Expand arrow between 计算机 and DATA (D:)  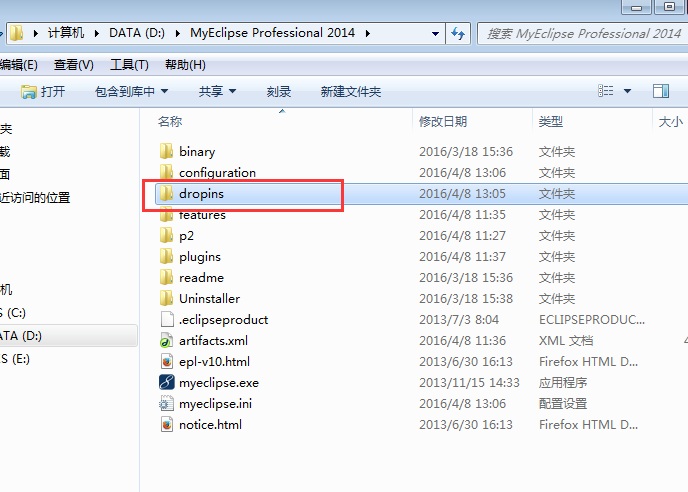[97, 33]
